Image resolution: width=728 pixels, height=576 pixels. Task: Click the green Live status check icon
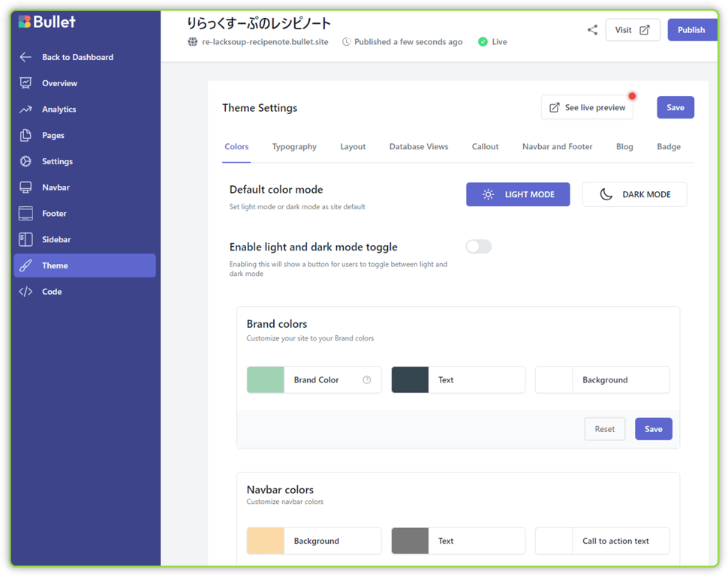click(483, 42)
